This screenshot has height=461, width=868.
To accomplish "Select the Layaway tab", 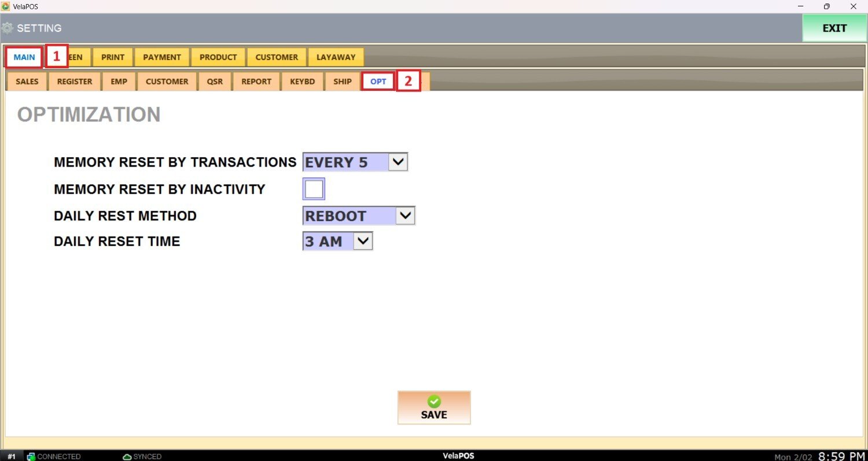I will [x=336, y=57].
